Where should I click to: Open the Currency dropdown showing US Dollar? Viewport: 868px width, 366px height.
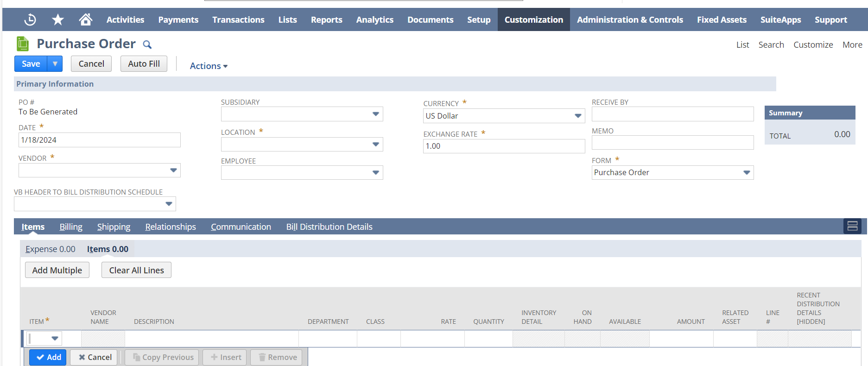point(577,116)
